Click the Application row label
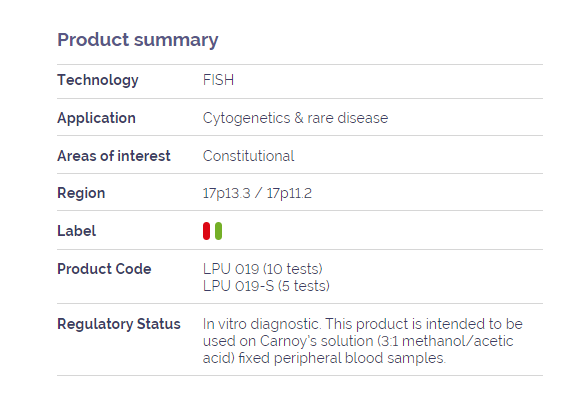 97,118
